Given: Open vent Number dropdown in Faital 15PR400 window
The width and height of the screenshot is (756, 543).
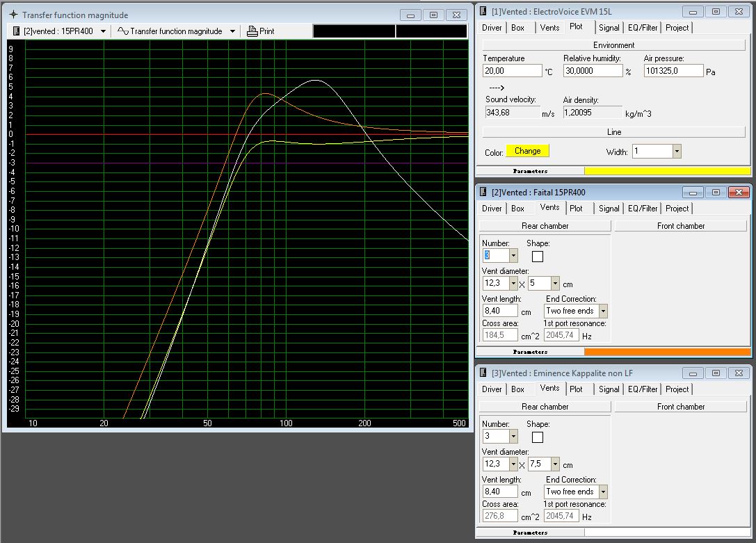Looking at the screenshot, I should [x=513, y=255].
